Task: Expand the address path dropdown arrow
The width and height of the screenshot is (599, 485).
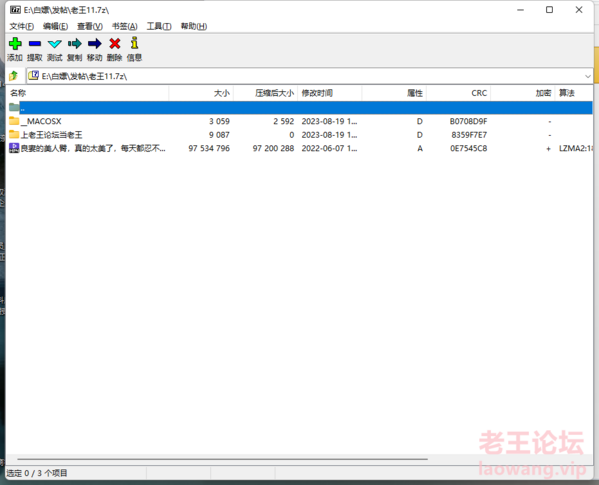Action: coord(588,76)
